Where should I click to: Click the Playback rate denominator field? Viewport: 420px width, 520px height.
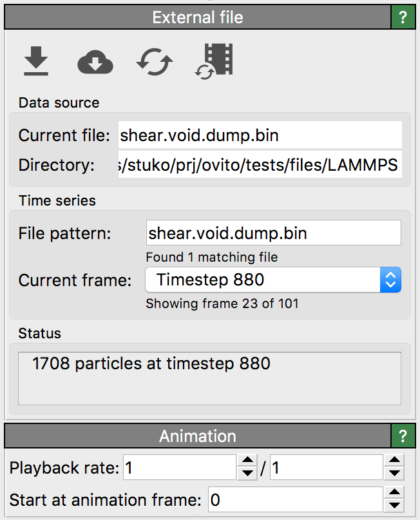point(326,468)
